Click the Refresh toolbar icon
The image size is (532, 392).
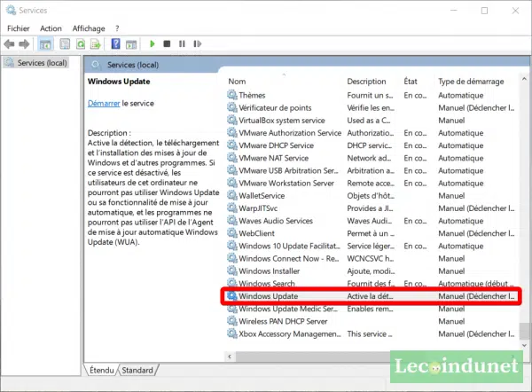(x=81, y=44)
